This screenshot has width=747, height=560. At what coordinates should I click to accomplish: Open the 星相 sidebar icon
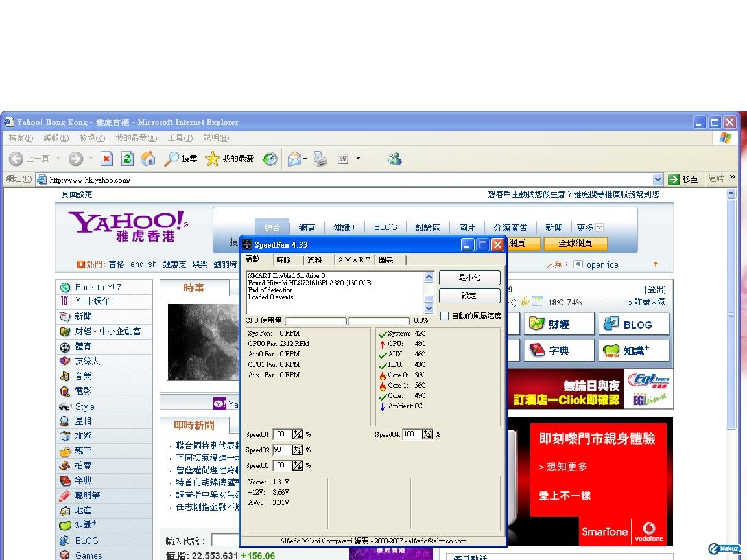pyautogui.click(x=65, y=421)
